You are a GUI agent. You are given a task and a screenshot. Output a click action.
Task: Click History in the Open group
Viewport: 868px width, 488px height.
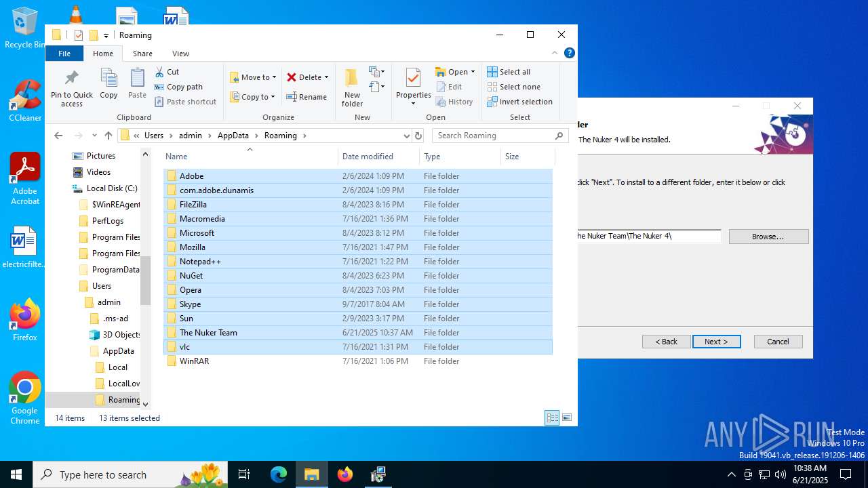tap(454, 102)
